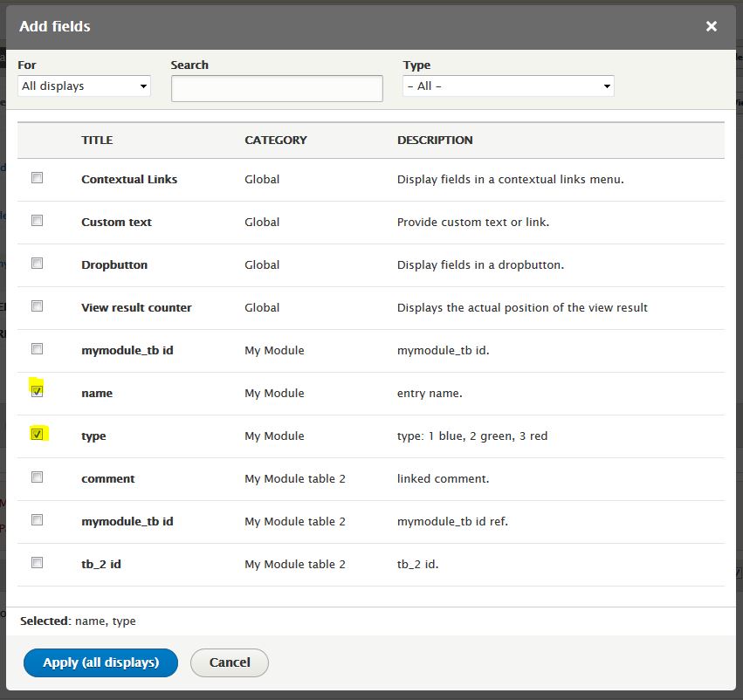Click the TITLE column header
Viewport: 743px width, 700px height.
click(x=97, y=141)
